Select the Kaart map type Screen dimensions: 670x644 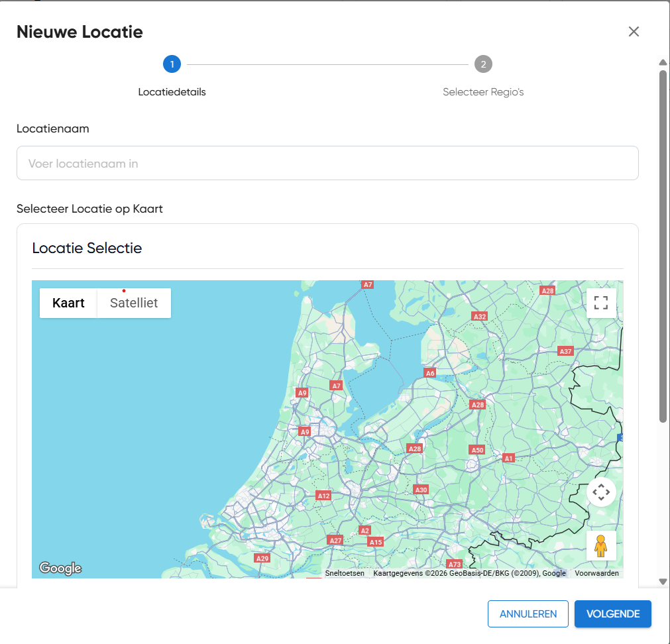(x=69, y=303)
